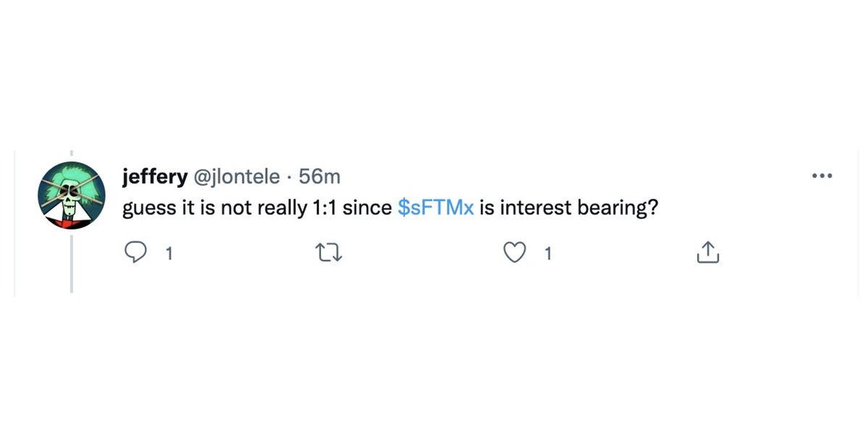Click the like count number 1
This screenshot has height=443, width=868.
(x=548, y=253)
